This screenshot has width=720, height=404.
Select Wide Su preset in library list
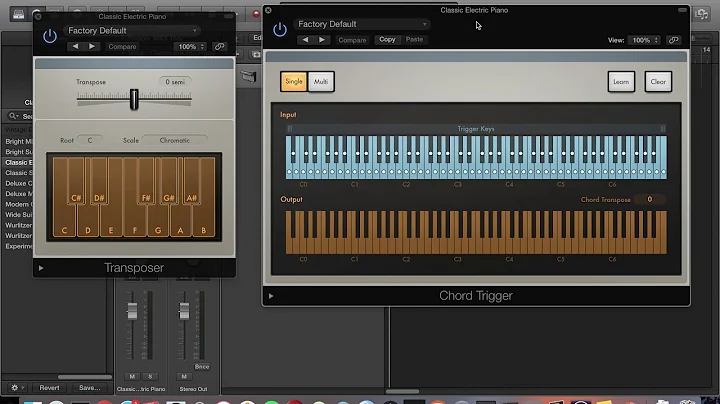[x=18, y=215]
